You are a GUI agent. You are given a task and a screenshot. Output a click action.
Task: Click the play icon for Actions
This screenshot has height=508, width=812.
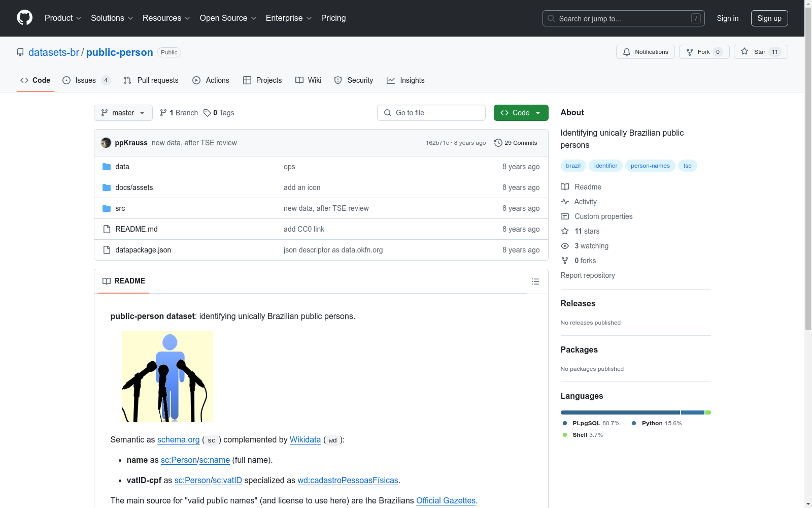point(196,80)
